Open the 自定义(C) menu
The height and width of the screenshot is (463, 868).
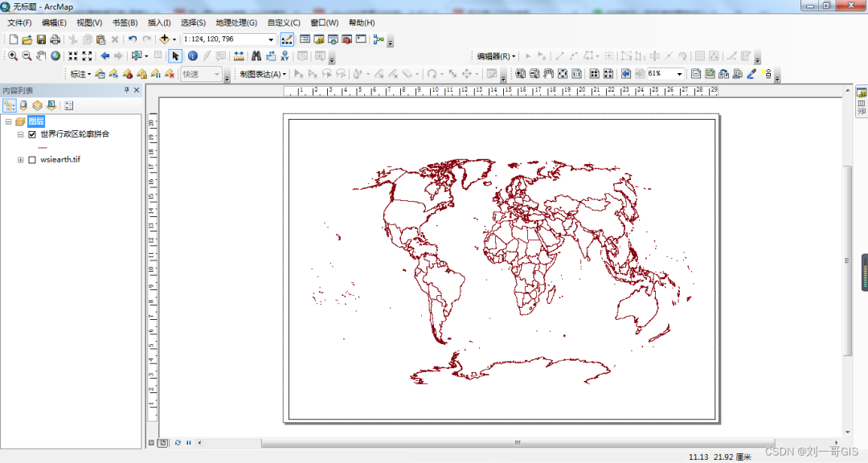284,23
